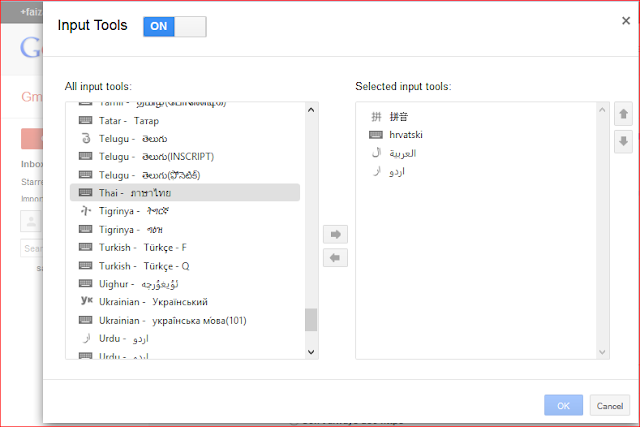Click the OK button

coord(563,405)
